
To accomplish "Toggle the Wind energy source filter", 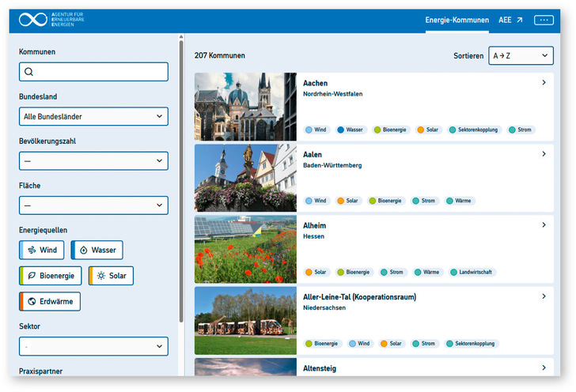I will point(42,251).
